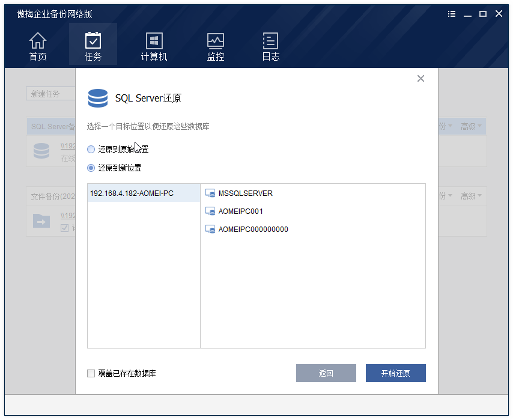513x420 pixels.
Task: Choose computer 192.168.4.182-AOMEI-PC in the list
Action: pos(144,193)
